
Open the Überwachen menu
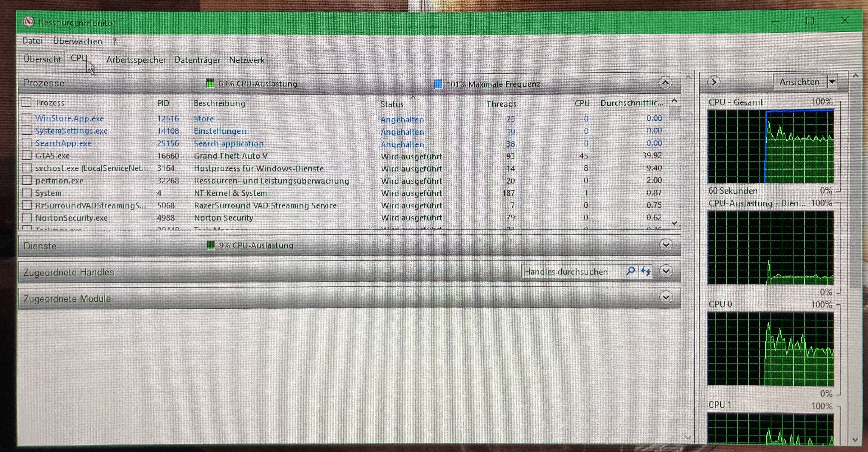coord(78,41)
